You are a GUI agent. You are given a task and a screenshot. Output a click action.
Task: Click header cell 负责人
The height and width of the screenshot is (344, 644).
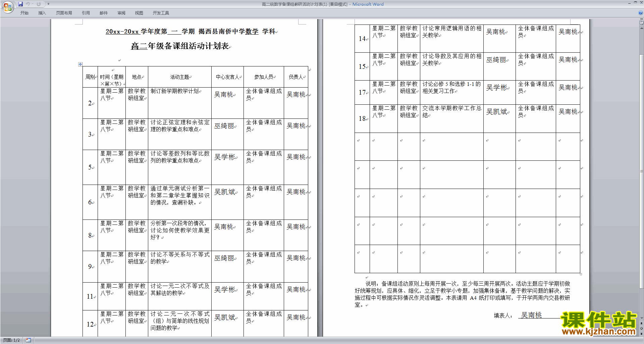pyautogui.click(x=296, y=77)
